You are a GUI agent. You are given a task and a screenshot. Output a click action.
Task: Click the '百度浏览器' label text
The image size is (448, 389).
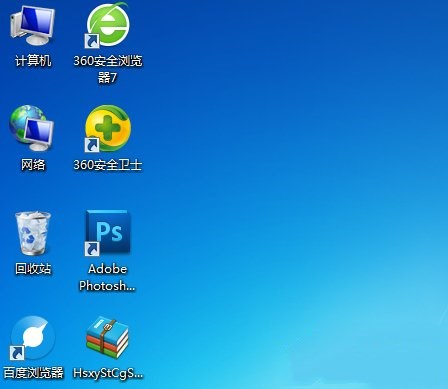click(33, 373)
